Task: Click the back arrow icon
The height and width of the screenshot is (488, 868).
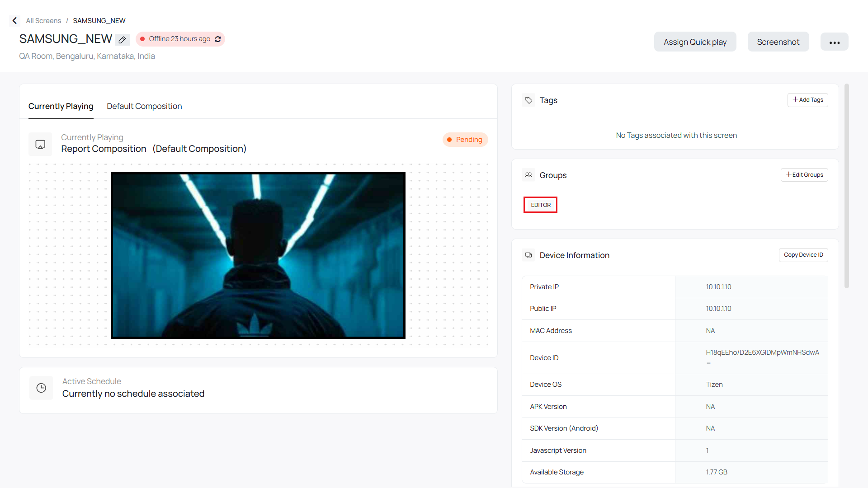Action: click(14, 21)
